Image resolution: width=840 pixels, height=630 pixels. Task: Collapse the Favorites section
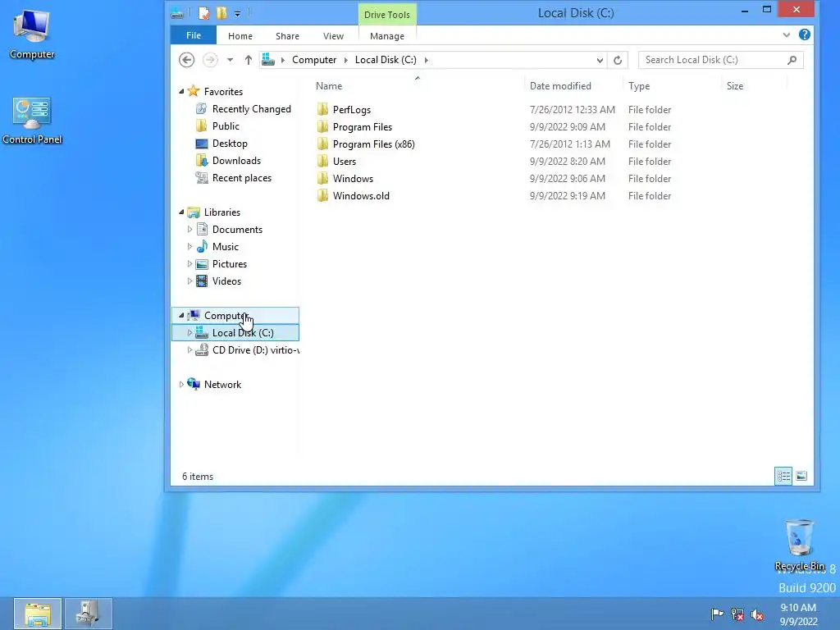[181, 92]
